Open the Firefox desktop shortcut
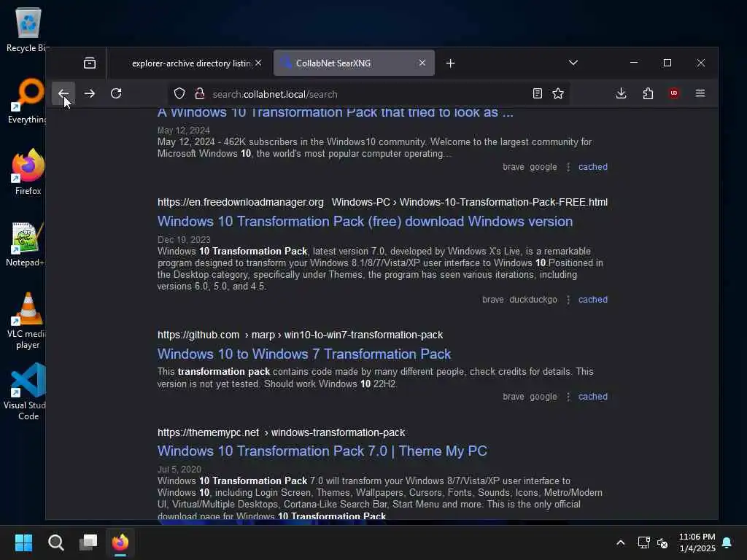747x560 pixels. (28, 172)
